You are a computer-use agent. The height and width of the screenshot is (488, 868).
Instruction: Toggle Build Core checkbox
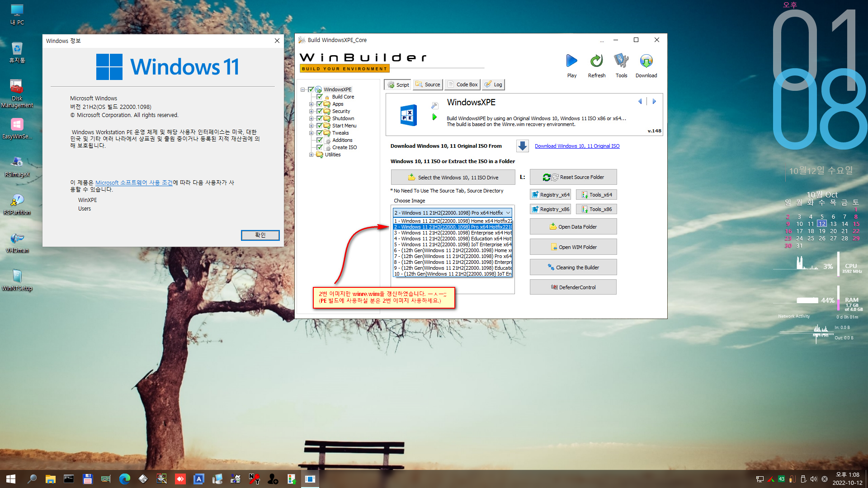point(320,97)
